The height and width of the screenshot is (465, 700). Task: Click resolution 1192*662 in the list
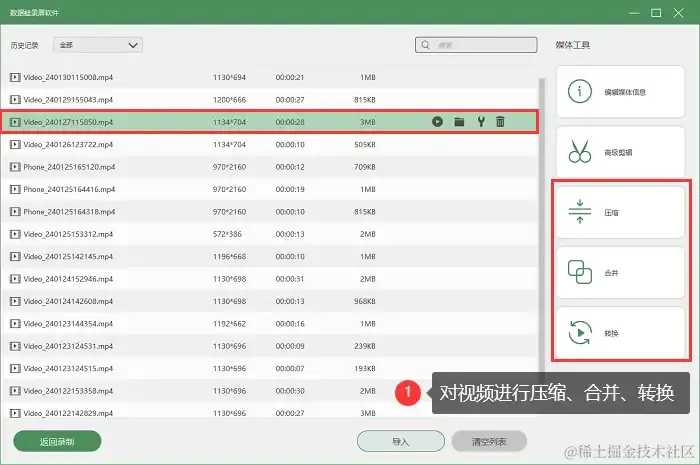point(229,324)
